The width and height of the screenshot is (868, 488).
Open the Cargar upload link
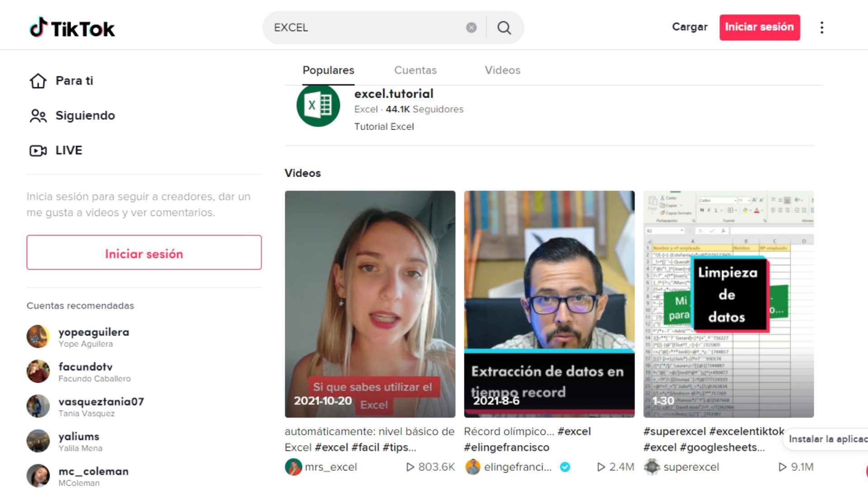[689, 27]
